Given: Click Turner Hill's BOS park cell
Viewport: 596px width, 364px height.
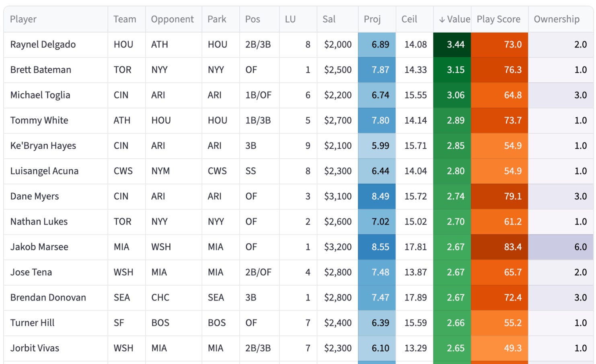Looking at the screenshot, I should 220,323.
